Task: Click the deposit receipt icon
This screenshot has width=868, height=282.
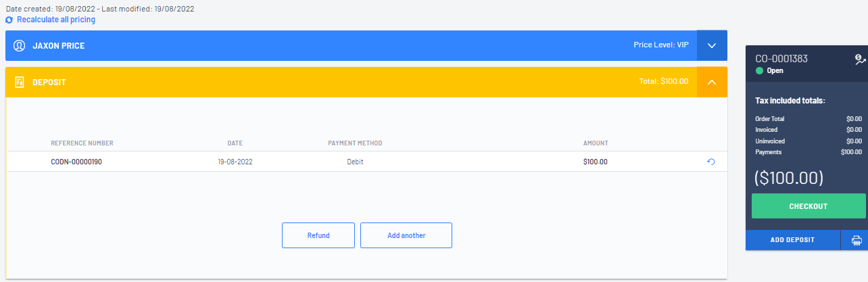Action: tap(20, 82)
